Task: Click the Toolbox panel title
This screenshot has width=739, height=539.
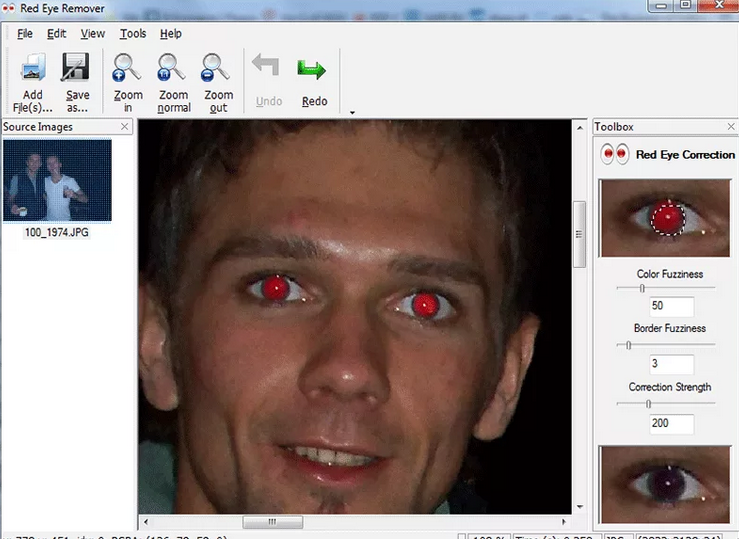Action: tap(614, 127)
